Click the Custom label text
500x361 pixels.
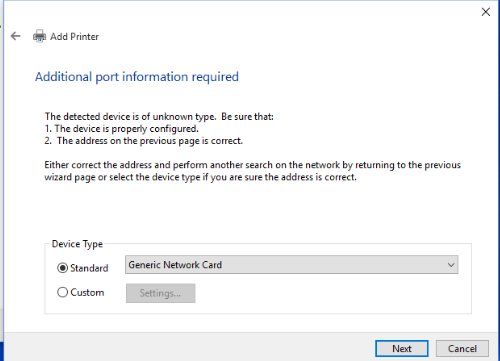click(x=87, y=292)
